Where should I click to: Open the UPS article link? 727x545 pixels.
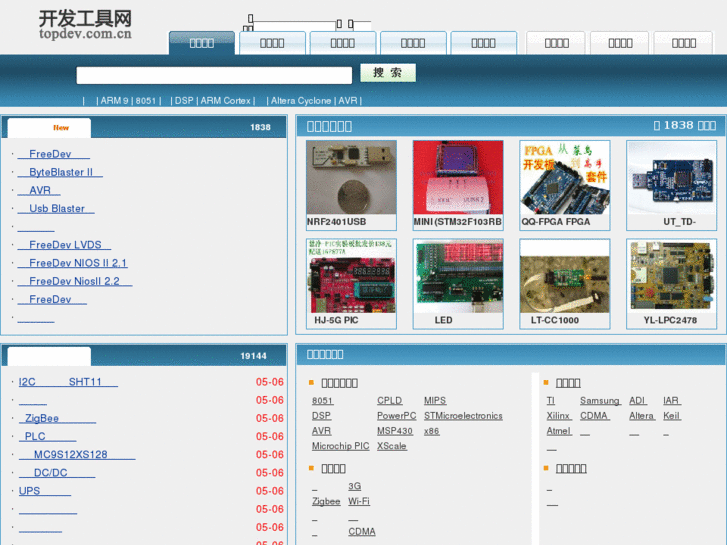pyautogui.click(x=45, y=491)
